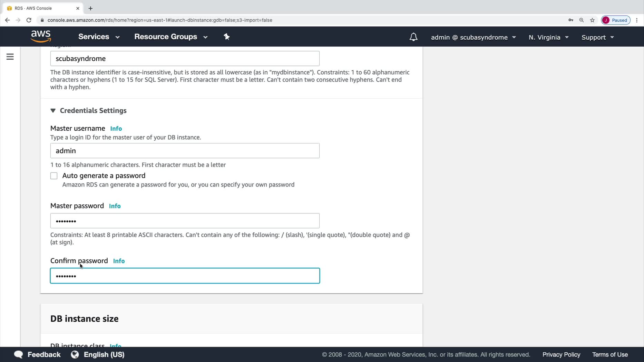Screen dimensions: 644x362
Task: Click the AWS logo home icon
Action: click(x=41, y=36)
